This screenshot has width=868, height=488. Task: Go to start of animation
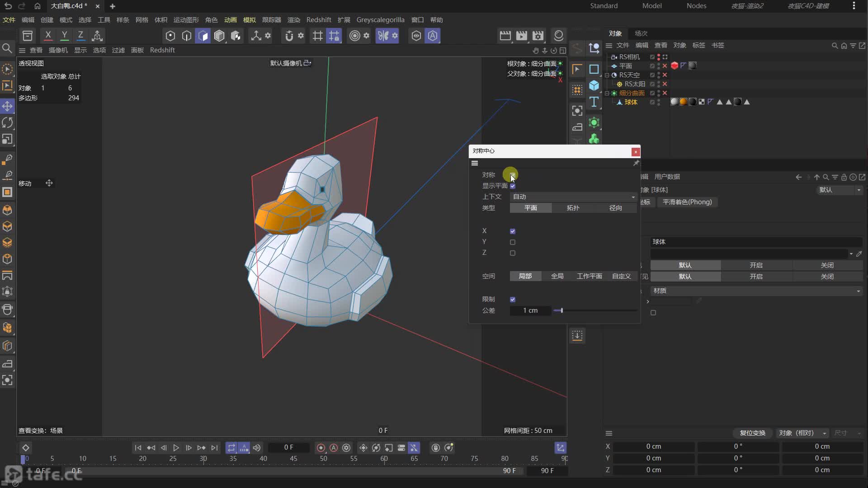pyautogui.click(x=138, y=448)
